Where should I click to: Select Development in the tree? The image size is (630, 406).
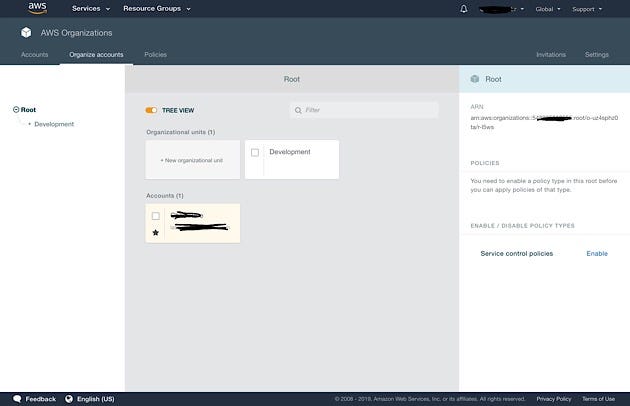54,124
